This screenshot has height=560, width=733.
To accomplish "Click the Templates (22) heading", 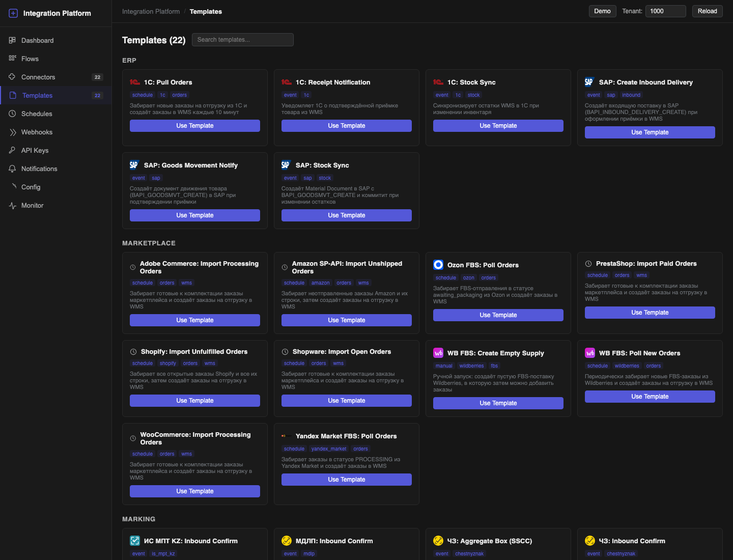I will tap(154, 40).
